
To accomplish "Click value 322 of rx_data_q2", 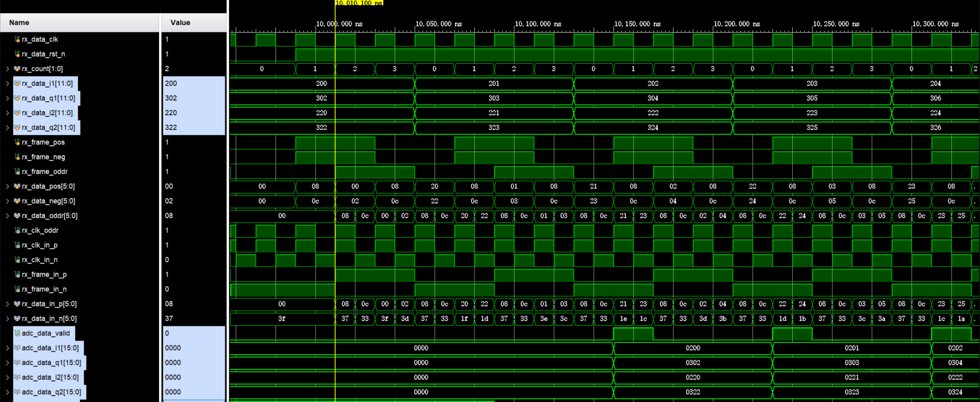I will tap(171, 127).
